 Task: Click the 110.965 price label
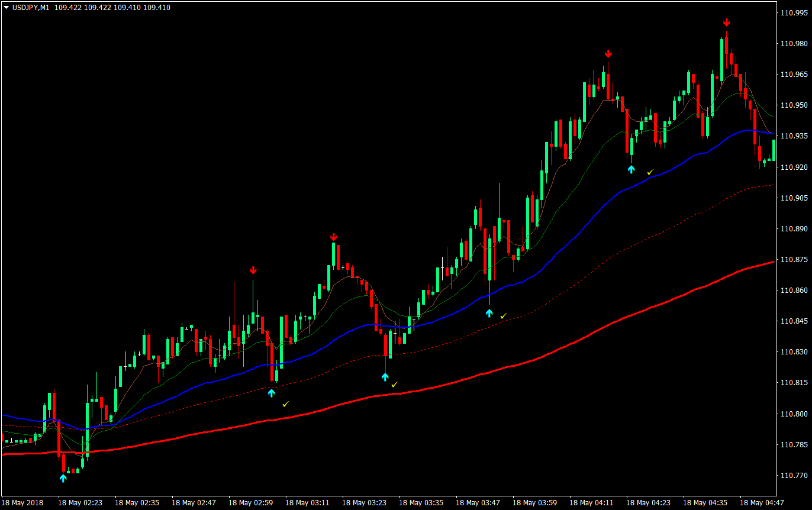pos(794,74)
